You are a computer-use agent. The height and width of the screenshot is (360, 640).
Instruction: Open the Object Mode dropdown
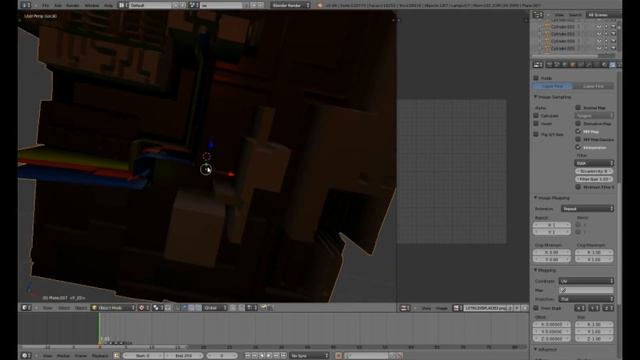click(113, 308)
